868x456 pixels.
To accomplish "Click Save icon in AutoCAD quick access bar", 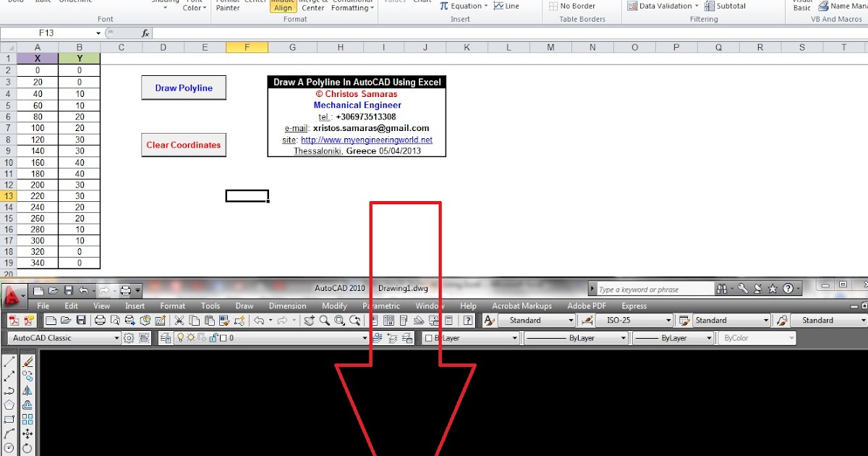I will (x=68, y=290).
